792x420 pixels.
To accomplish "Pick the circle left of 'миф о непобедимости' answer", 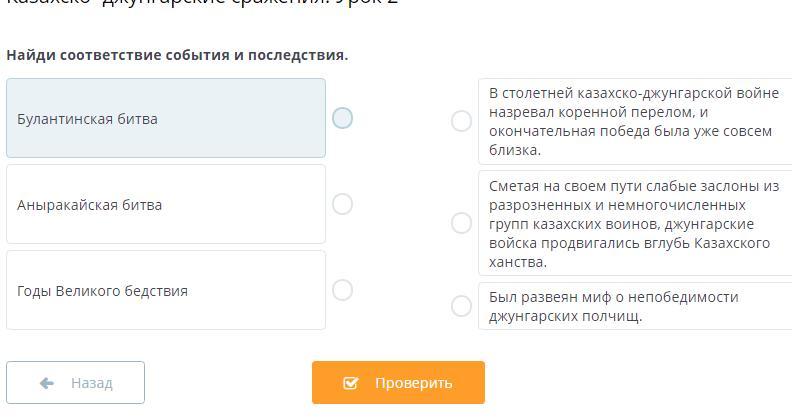I will [461, 306].
